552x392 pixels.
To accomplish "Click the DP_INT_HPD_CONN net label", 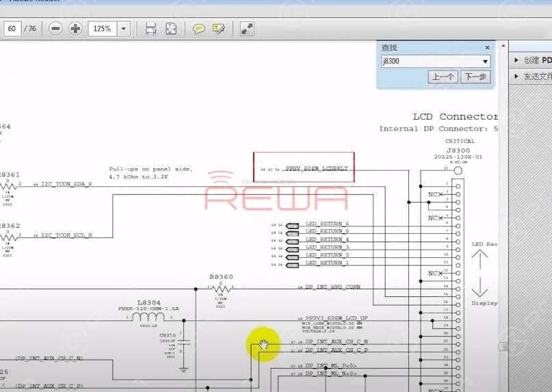I will coord(332,287).
